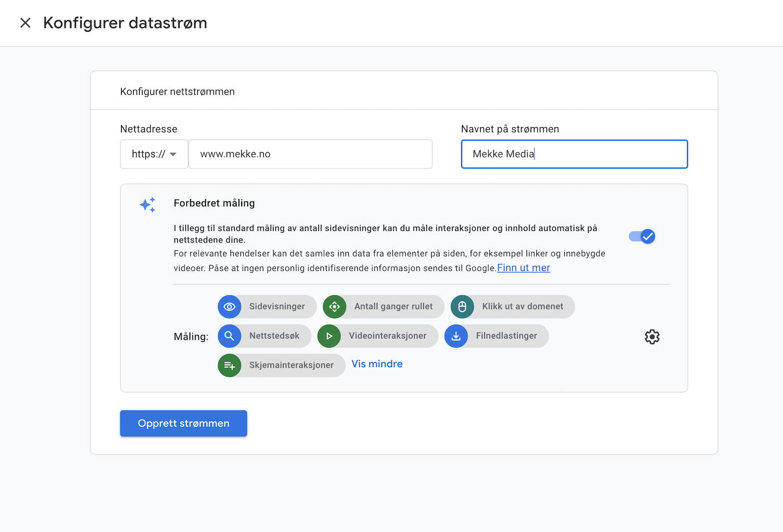This screenshot has height=532, width=783.
Task: Click the Sidevisninger eye icon
Action: click(x=230, y=307)
